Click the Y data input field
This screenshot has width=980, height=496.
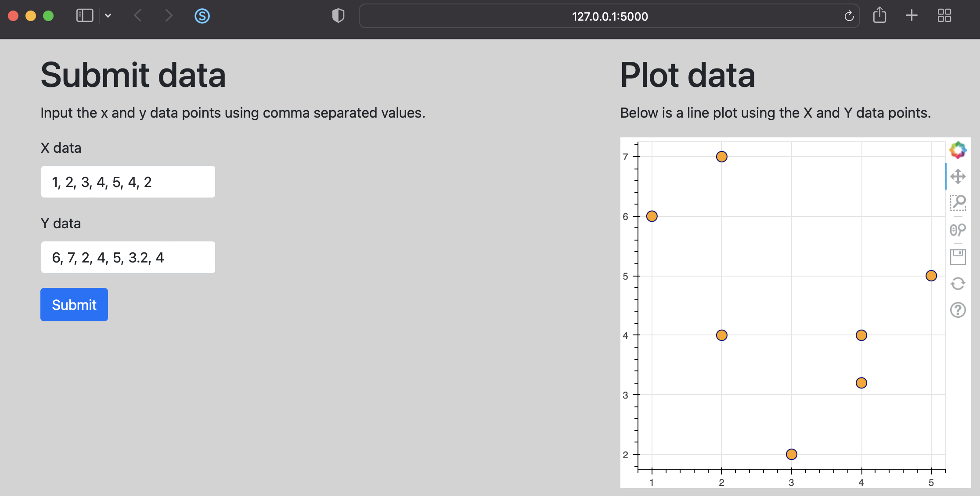click(x=128, y=257)
